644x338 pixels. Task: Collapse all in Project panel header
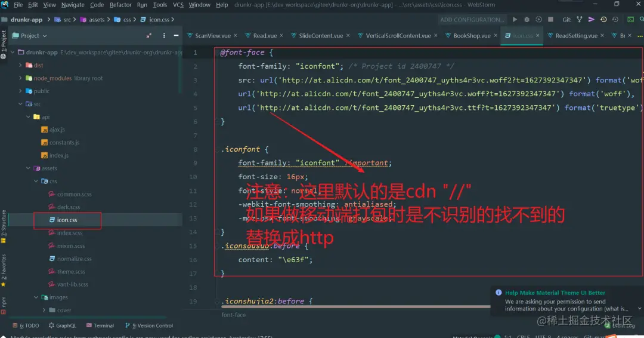148,36
